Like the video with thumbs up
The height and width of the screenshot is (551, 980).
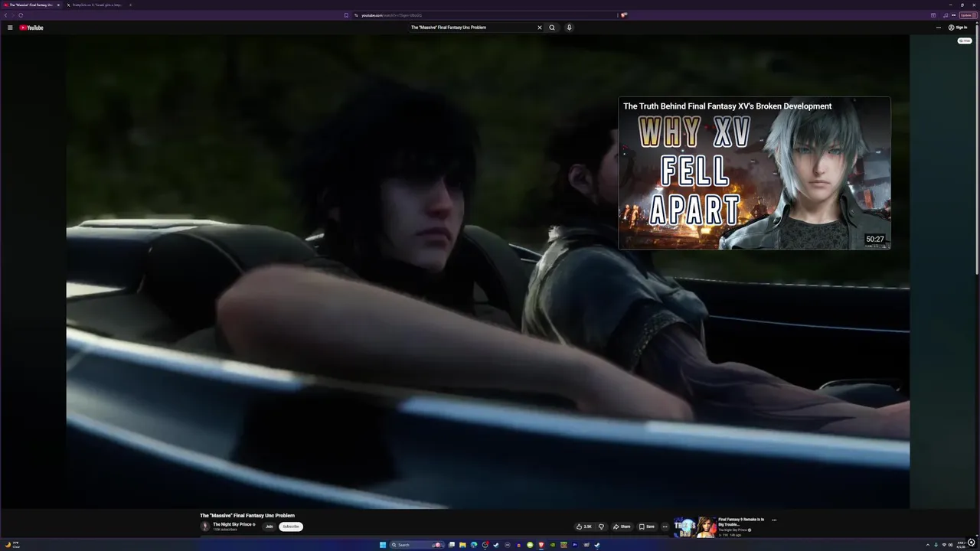[x=584, y=527]
